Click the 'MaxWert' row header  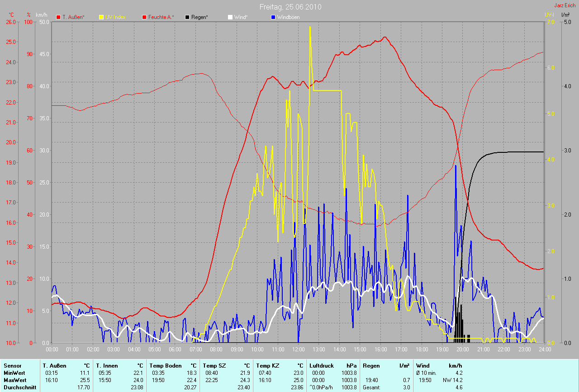point(14,380)
